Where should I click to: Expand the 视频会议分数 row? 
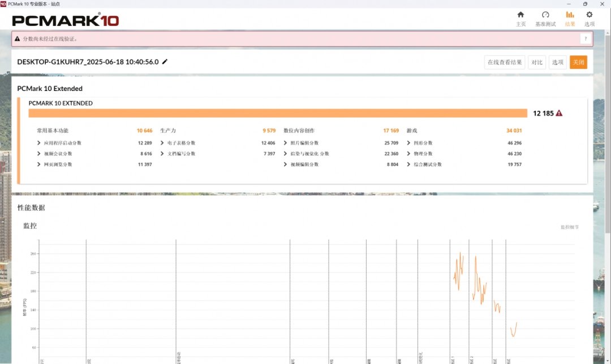click(x=39, y=154)
